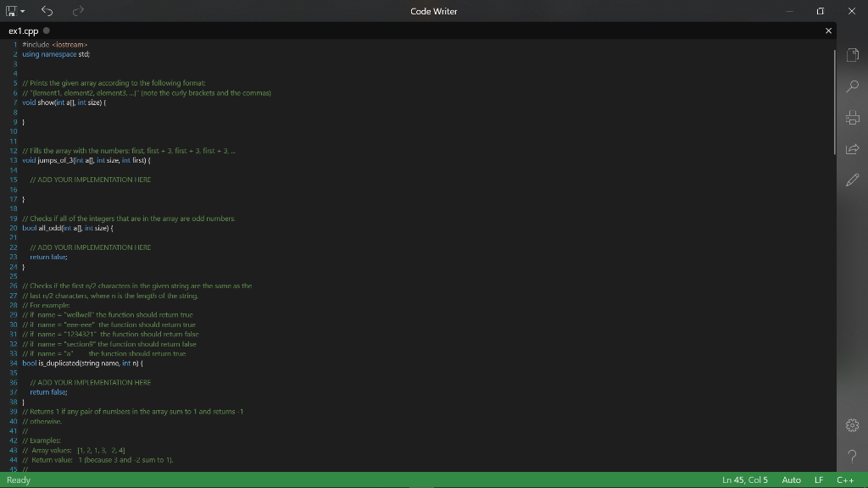This screenshot has height=488, width=868.
Task: Open the Find tool in the sidebar
Action: point(853,86)
